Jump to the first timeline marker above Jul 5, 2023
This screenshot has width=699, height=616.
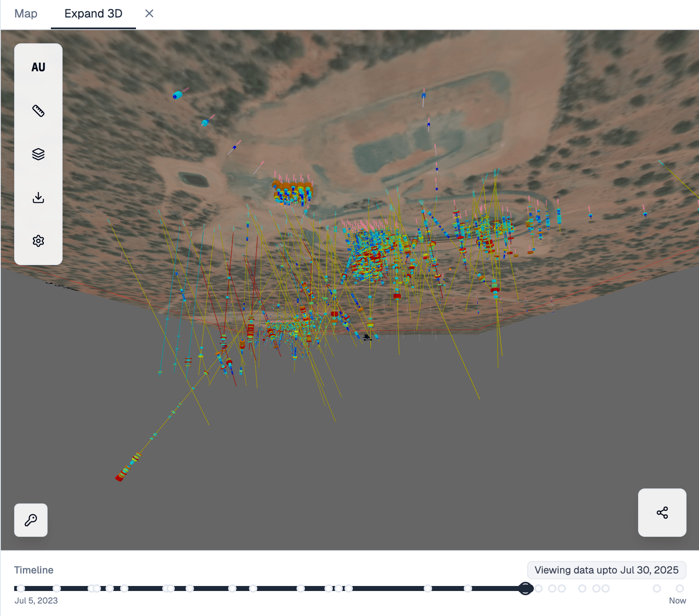click(21, 588)
